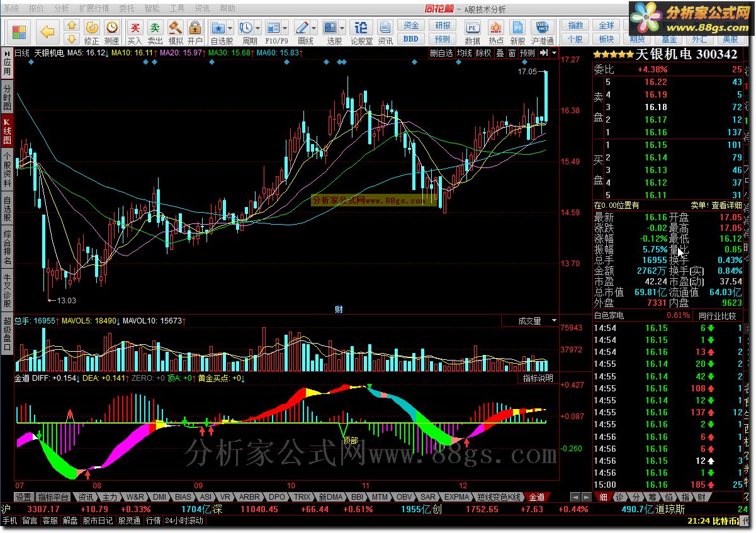The image size is (756, 533).
Task: Open the 股市日记 status bar item
Action: pos(98,521)
